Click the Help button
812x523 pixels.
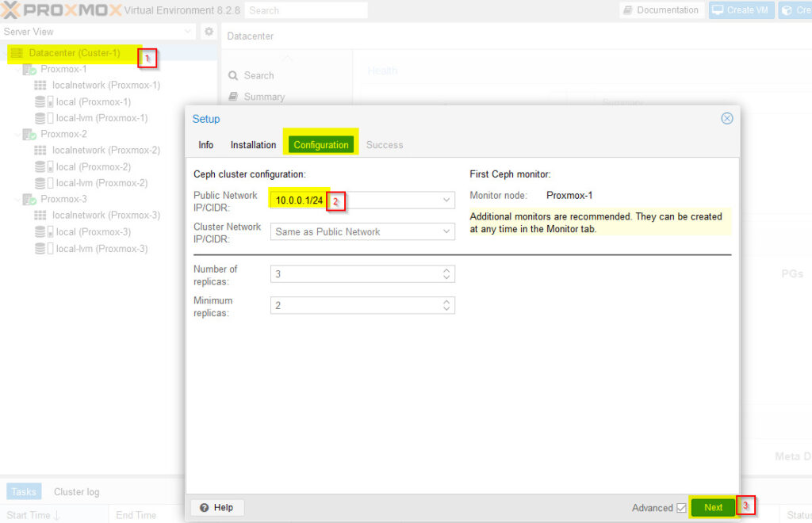pyautogui.click(x=217, y=508)
